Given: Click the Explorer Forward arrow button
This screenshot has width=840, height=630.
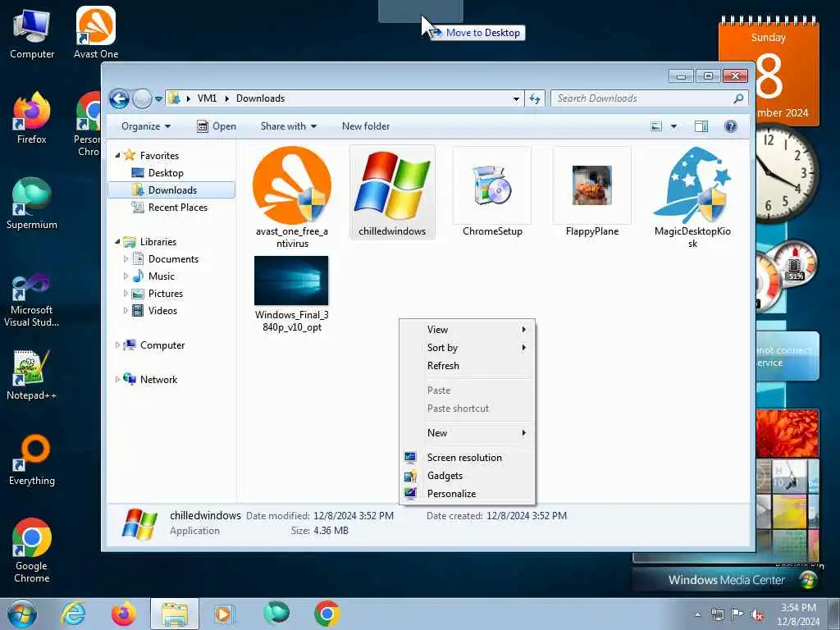Looking at the screenshot, I should pyautogui.click(x=142, y=98).
